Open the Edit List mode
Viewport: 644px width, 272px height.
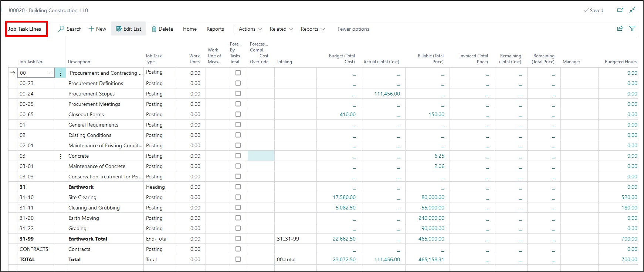click(129, 29)
